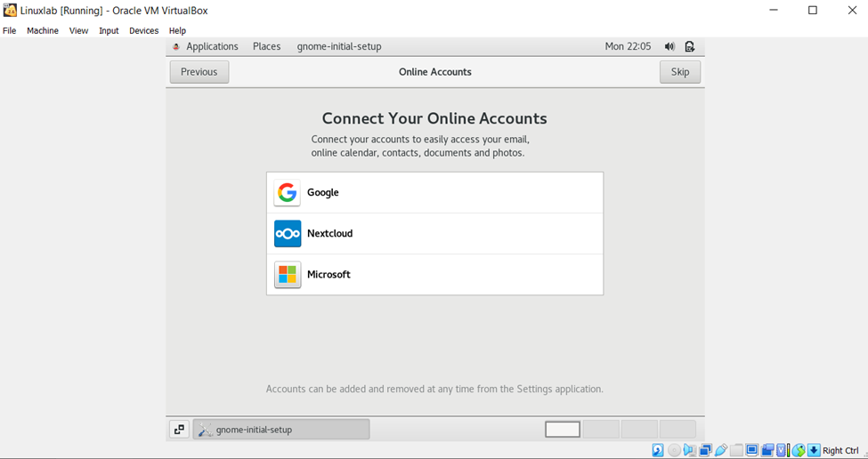Select the Nextcloud account row

click(435, 233)
